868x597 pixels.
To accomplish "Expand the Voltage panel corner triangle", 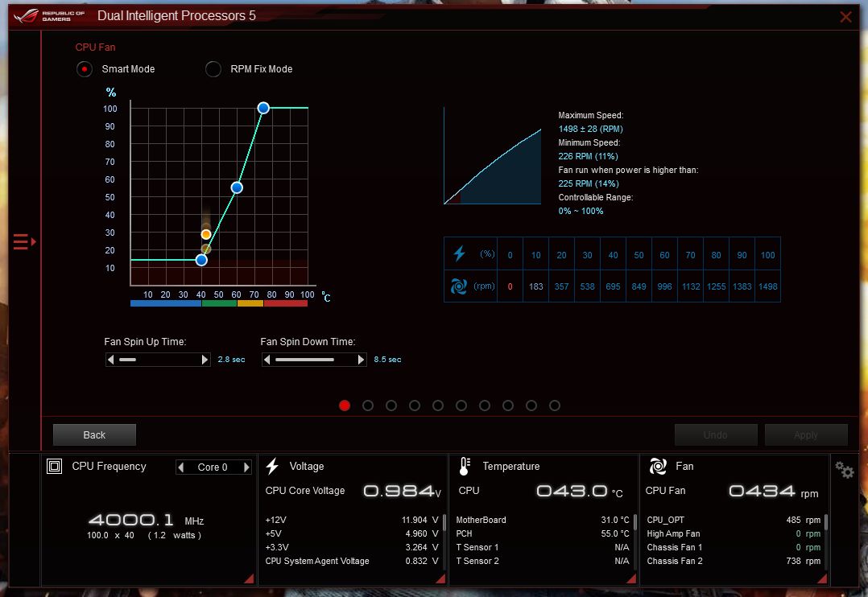I will coord(440,578).
